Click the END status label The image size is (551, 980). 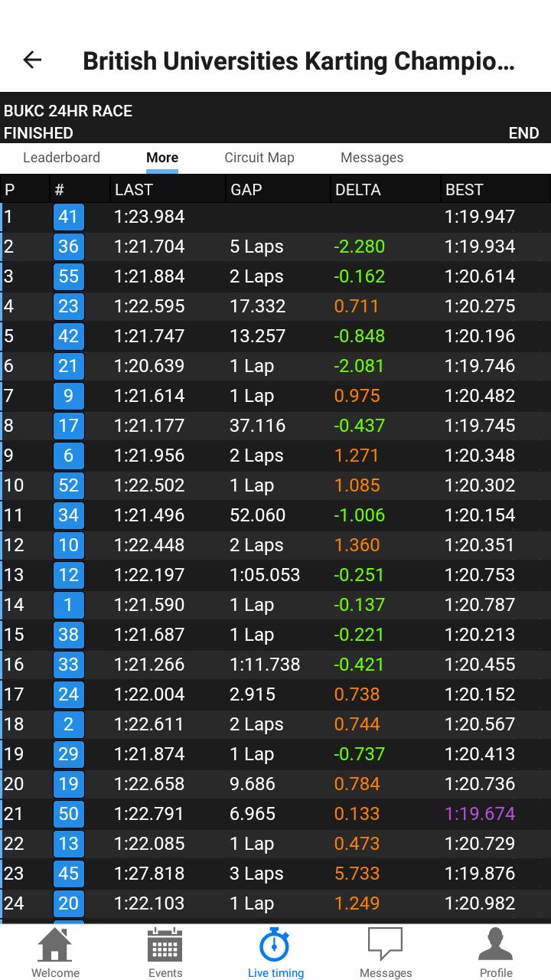(x=524, y=133)
